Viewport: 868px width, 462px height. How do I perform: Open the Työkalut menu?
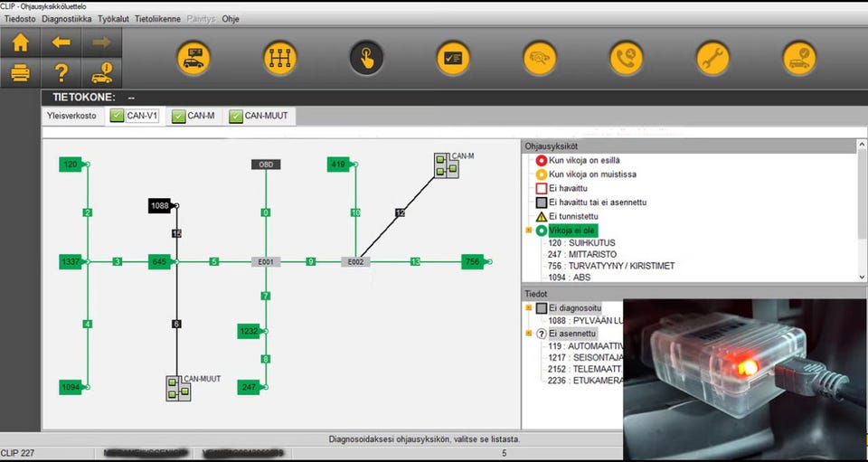click(114, 19)
